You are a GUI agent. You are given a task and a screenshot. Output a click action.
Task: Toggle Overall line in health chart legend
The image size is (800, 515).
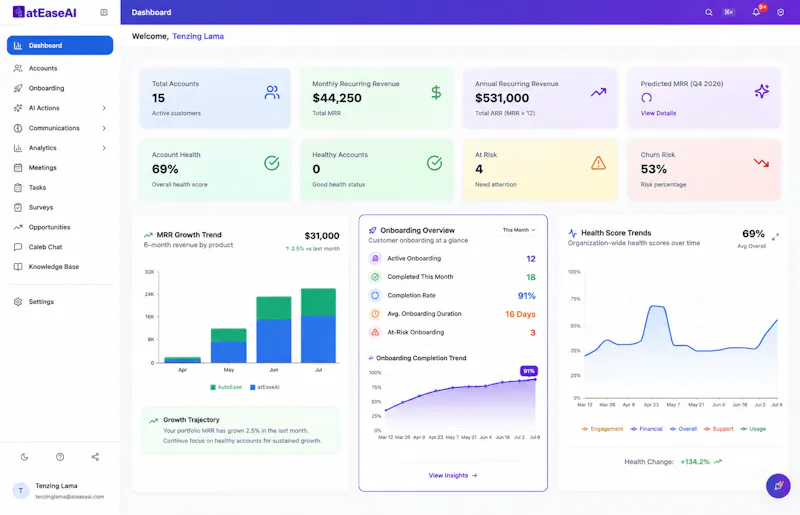[x=683, y=429]
